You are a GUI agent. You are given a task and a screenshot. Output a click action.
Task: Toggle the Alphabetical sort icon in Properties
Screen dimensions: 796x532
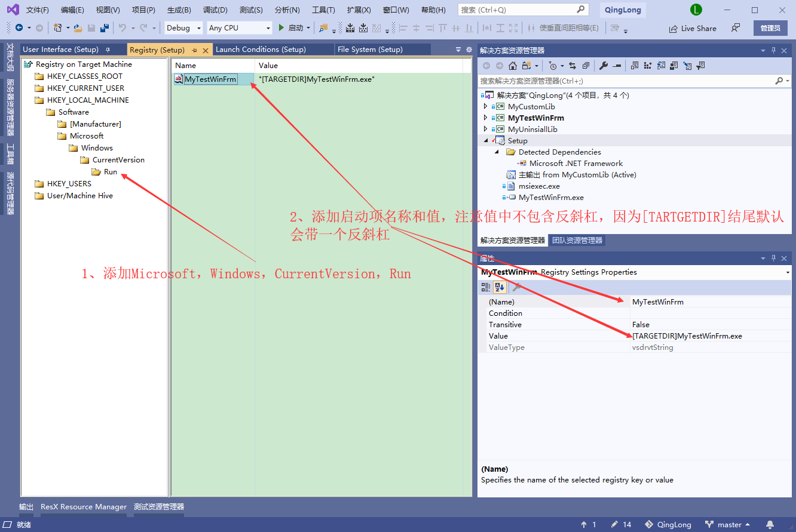pyautogui.click(x=500, y=287)
